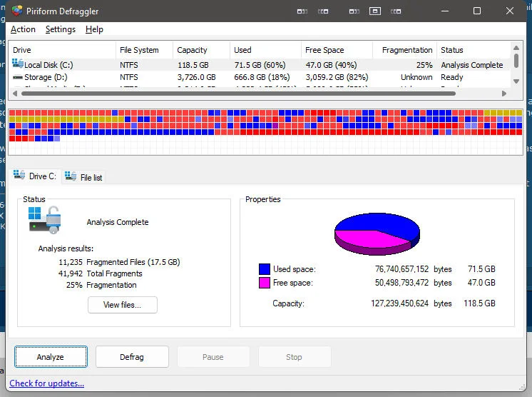The width and height of the screenshot is (532, 397).
Task: Open the Help menu
Action: click(94, 29)
